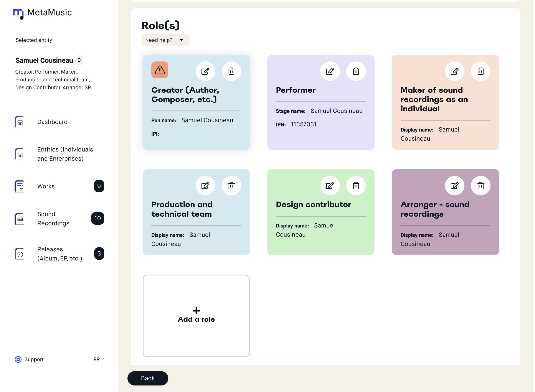Open Sound Recordings section

pyautogui.click(x=53, y=219)
